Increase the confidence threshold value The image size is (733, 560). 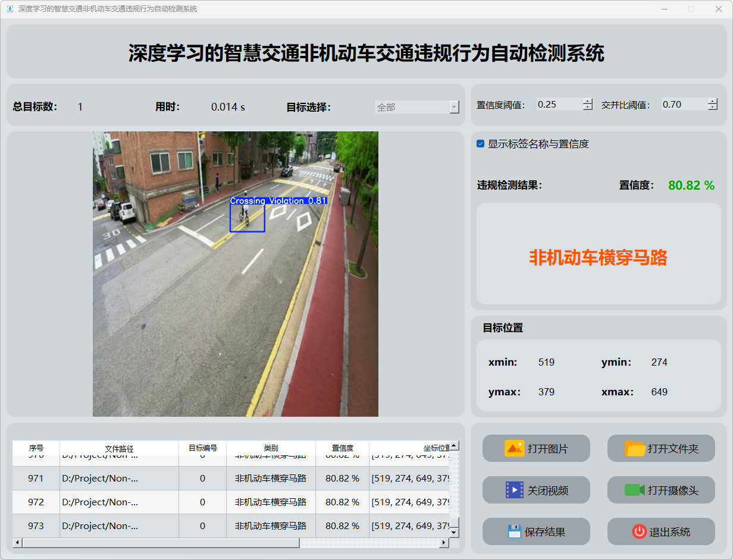click(588, 101)
